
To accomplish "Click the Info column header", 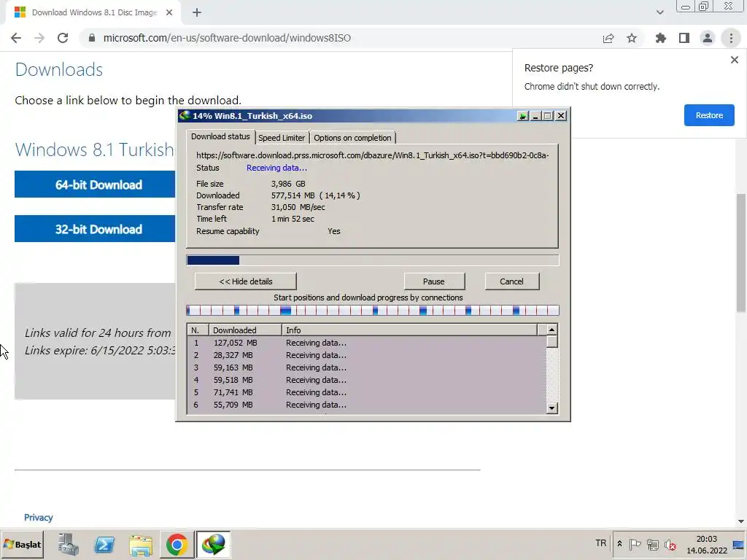I will click(x=409, y=330).
